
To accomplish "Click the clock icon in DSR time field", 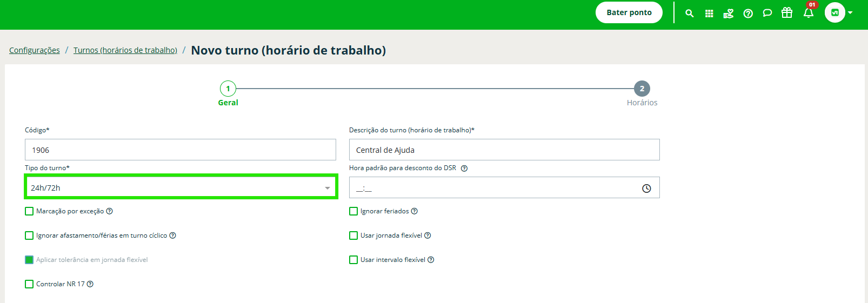I will (646, 188).
